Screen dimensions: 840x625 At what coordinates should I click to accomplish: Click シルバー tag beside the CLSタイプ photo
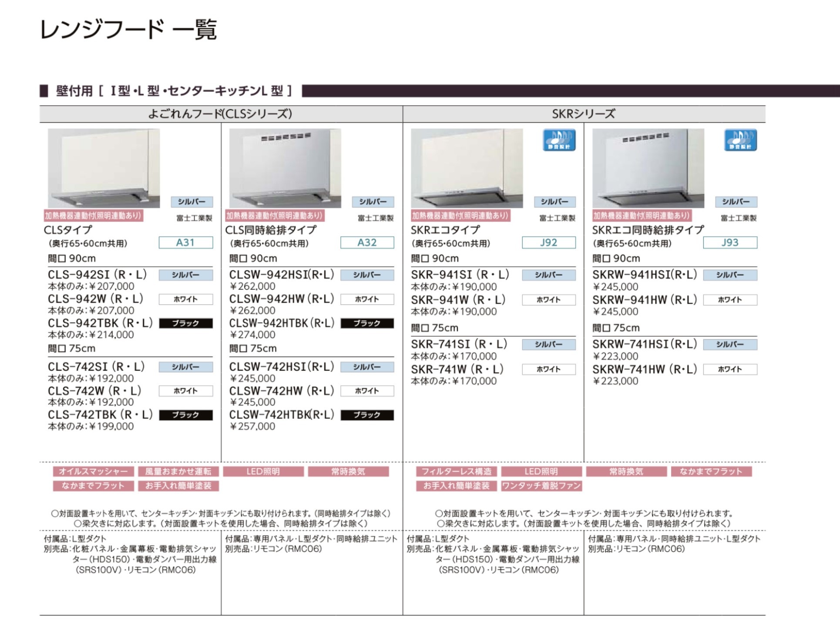(x=192, y=202)
